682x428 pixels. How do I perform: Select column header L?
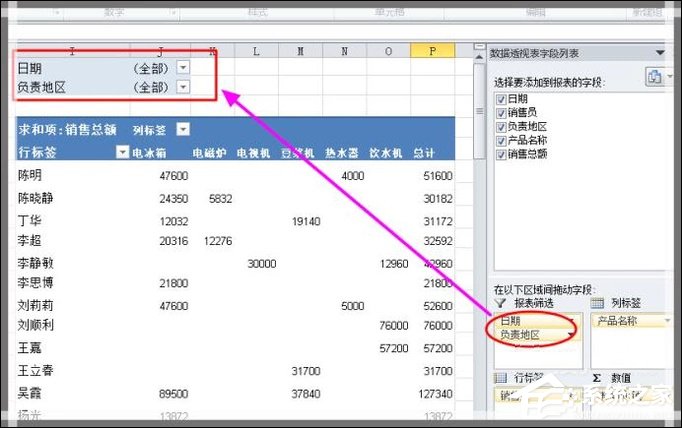[256, 50]
